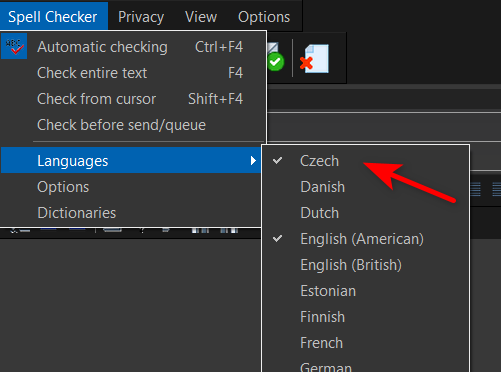Enable French spell check language
Screen dimensions: 501x372
tap(366, 343)
